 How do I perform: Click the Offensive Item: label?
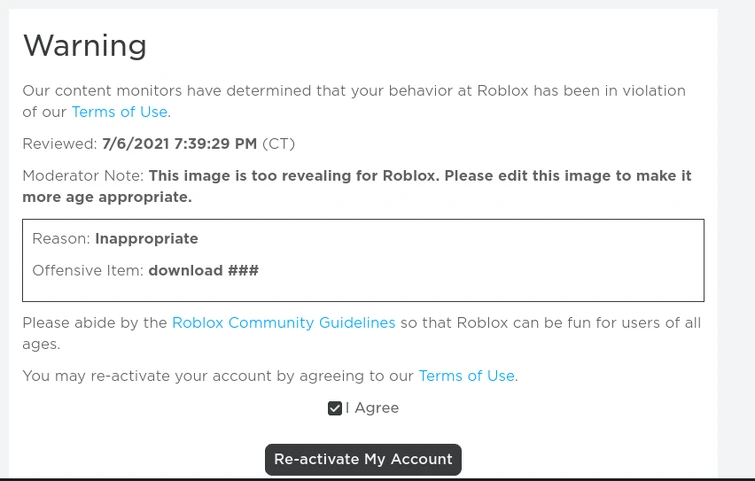point(88,270)
